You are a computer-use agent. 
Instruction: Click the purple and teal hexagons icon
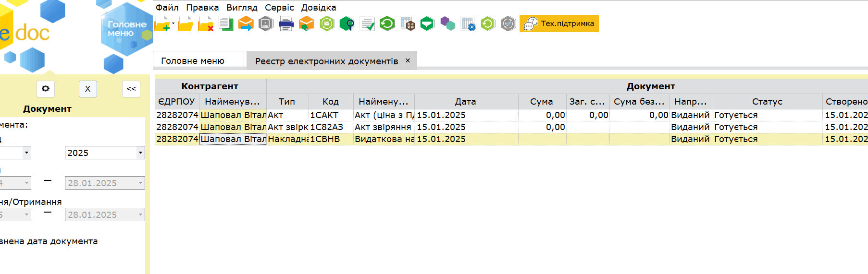(x=447, y=24)
